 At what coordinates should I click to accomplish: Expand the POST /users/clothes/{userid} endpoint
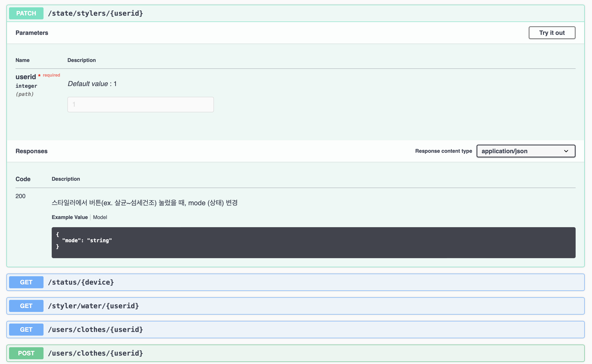pos(95,353)
